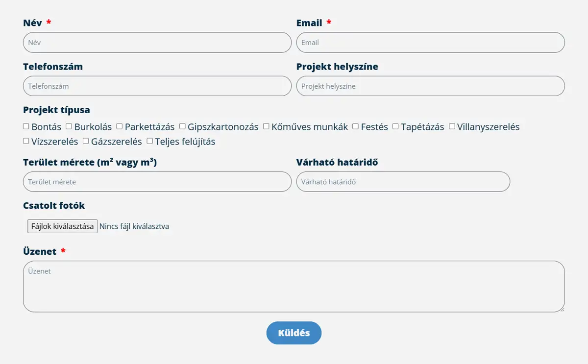588x364 pixels.
Task: Focus the Várható határidő field
Action: coord(403,182)
